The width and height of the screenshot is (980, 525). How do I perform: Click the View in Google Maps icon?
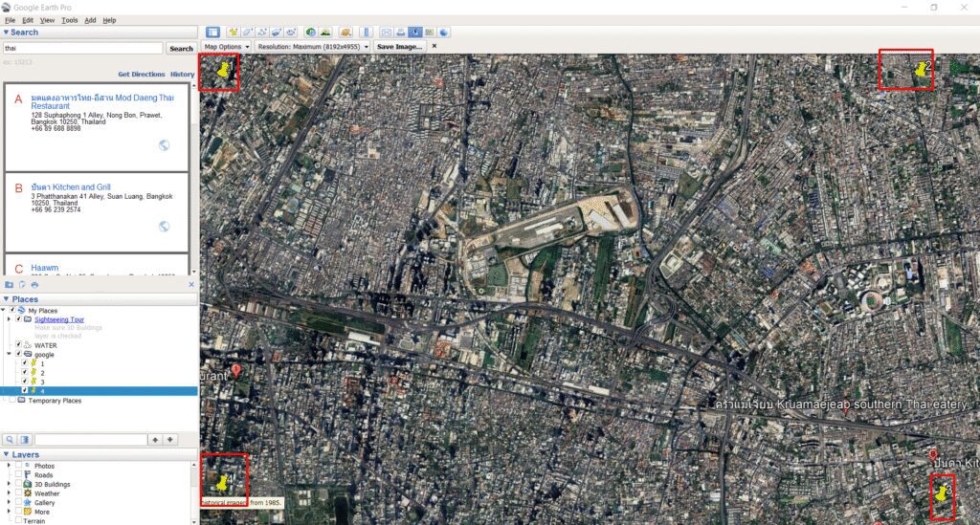click(430, 32)
